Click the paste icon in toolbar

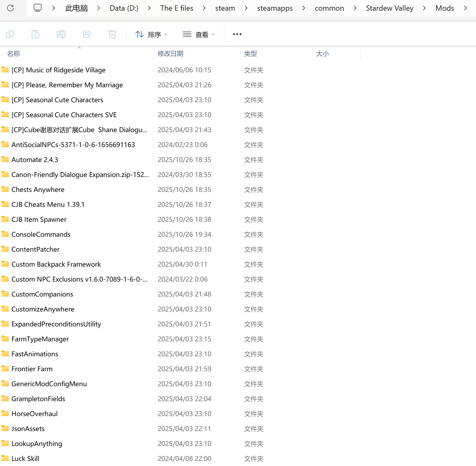pyautogui.click(x=35, y=34)
